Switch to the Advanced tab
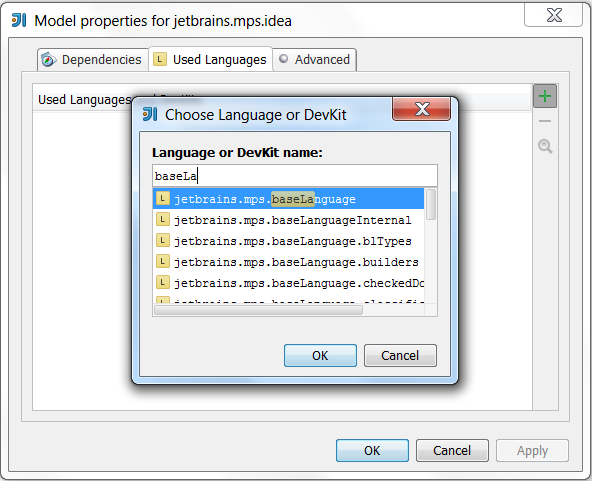Screen dimensions: 592x481 (314, 60)
